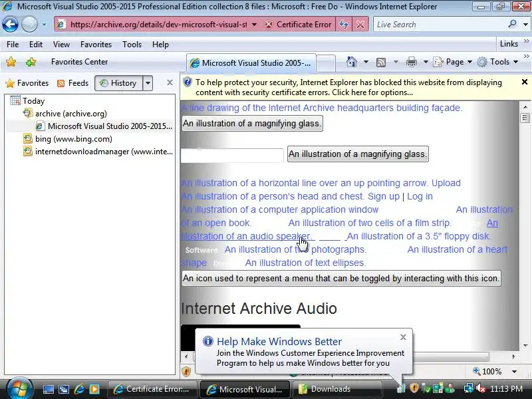Start search with the magnifier icon
The width and height of the screenshot is (532, 399).
512,24
